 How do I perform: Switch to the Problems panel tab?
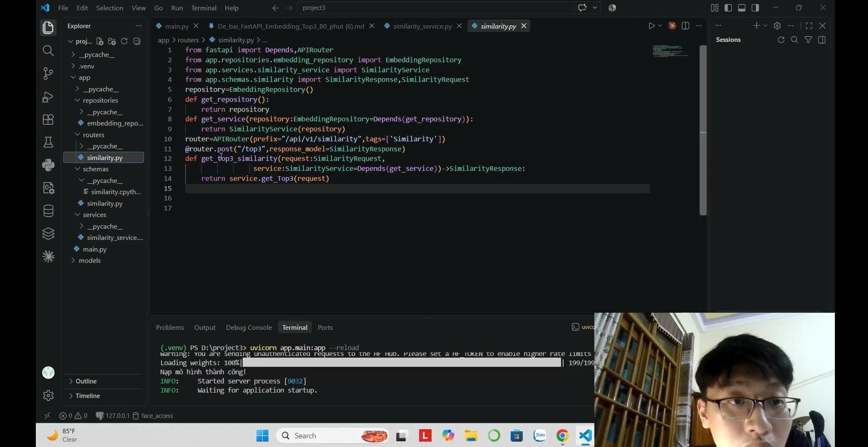point(170,327)
